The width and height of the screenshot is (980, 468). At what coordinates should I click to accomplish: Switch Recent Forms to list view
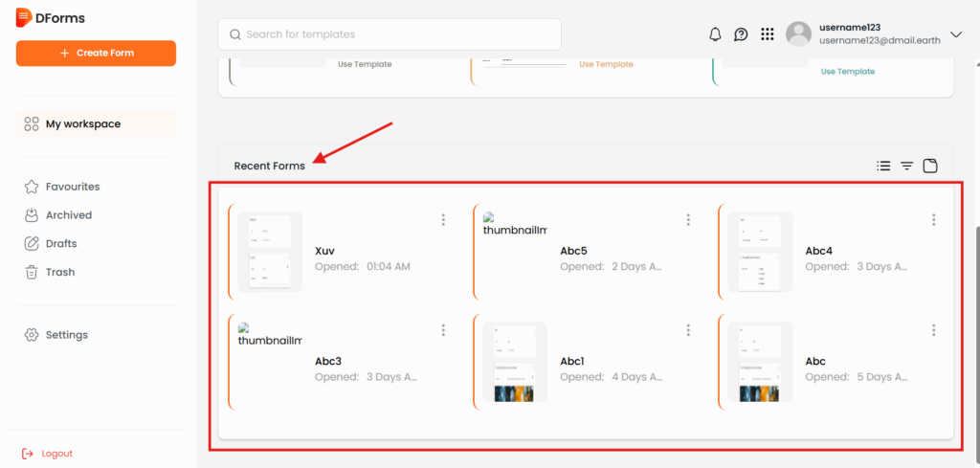(x=883, y=166)
